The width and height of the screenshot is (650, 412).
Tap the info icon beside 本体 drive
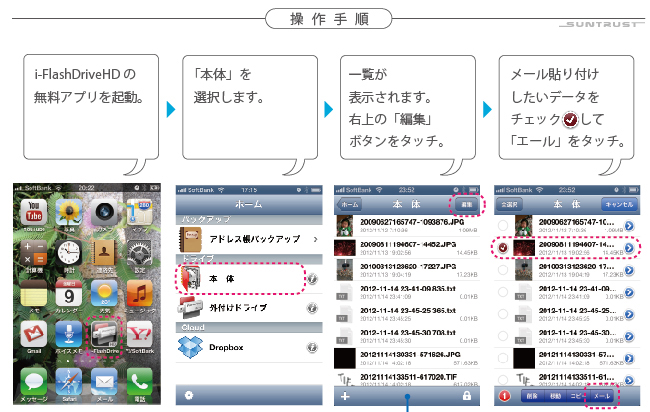[312, 279]
